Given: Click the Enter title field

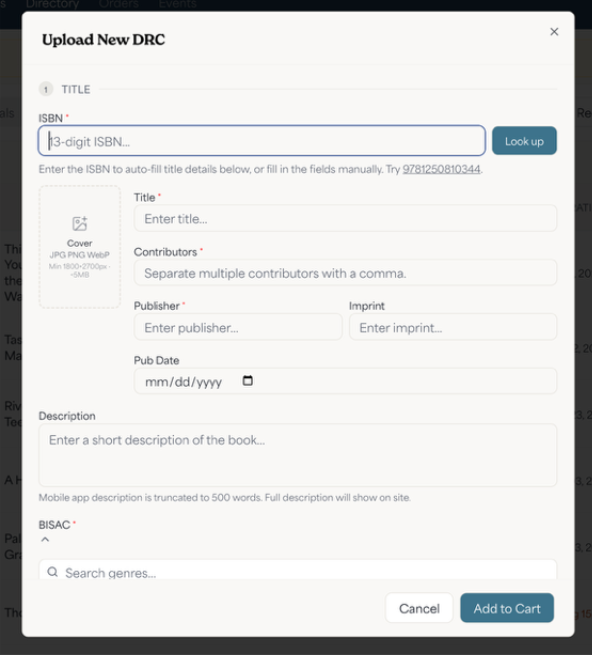Looking at the screenshot, I should (345, 218).
